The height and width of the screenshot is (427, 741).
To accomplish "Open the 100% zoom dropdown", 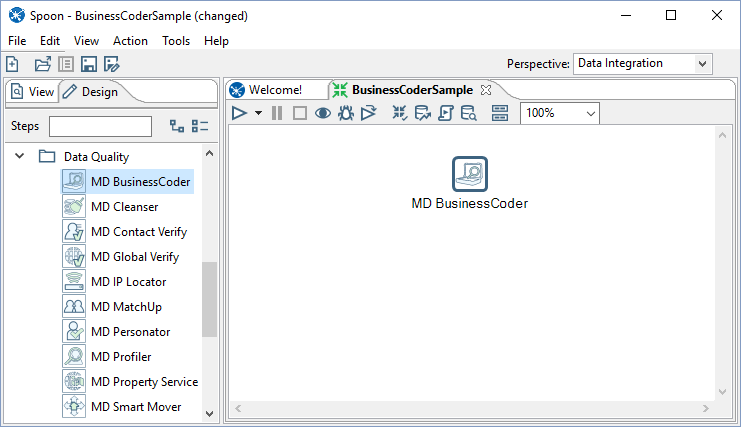I will tap(559, 113).
